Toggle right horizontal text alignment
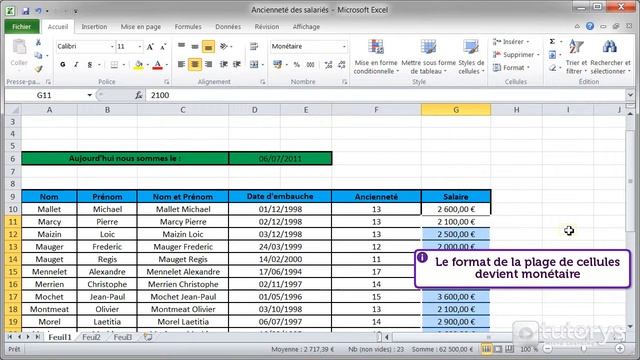The height and width of the screenshot is (360, 640). 208,64
